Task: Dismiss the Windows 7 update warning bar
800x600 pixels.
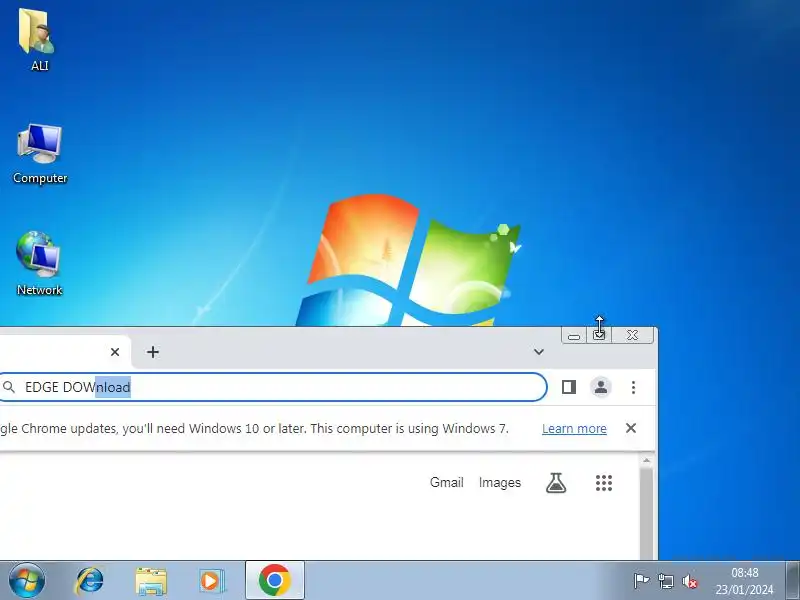Action: point(631,428)
